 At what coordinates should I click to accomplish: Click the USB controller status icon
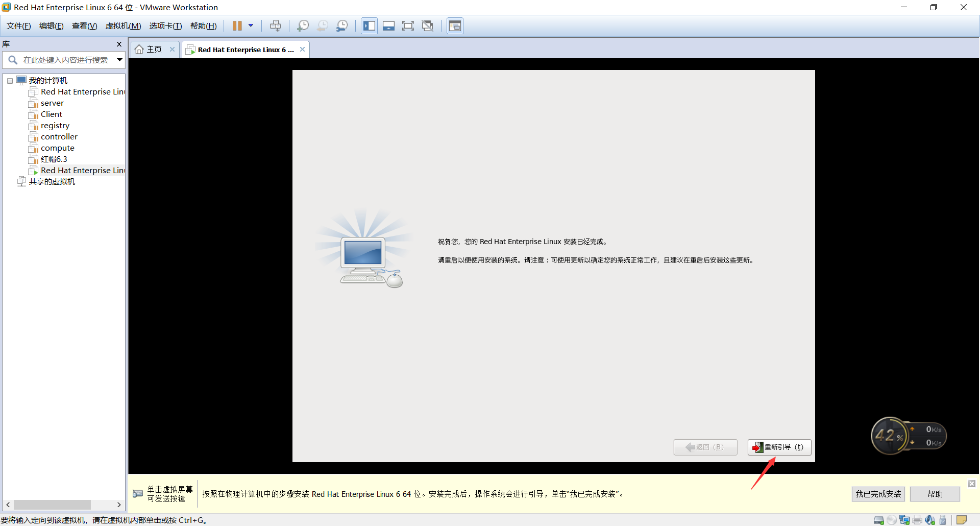(x=943, y=520)
